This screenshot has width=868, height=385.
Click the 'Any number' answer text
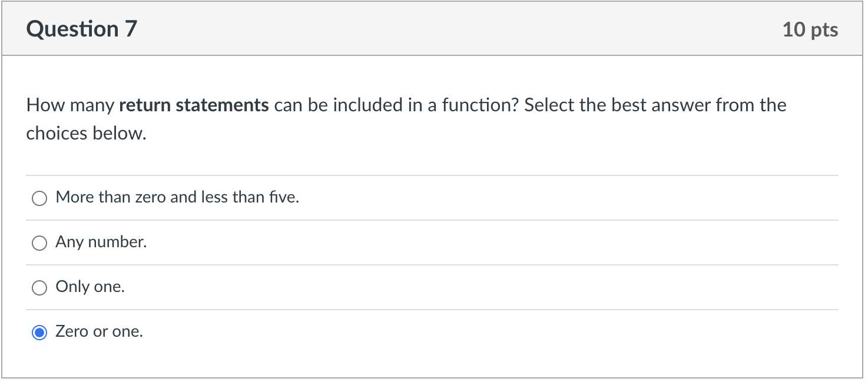(x=101, y=242)
